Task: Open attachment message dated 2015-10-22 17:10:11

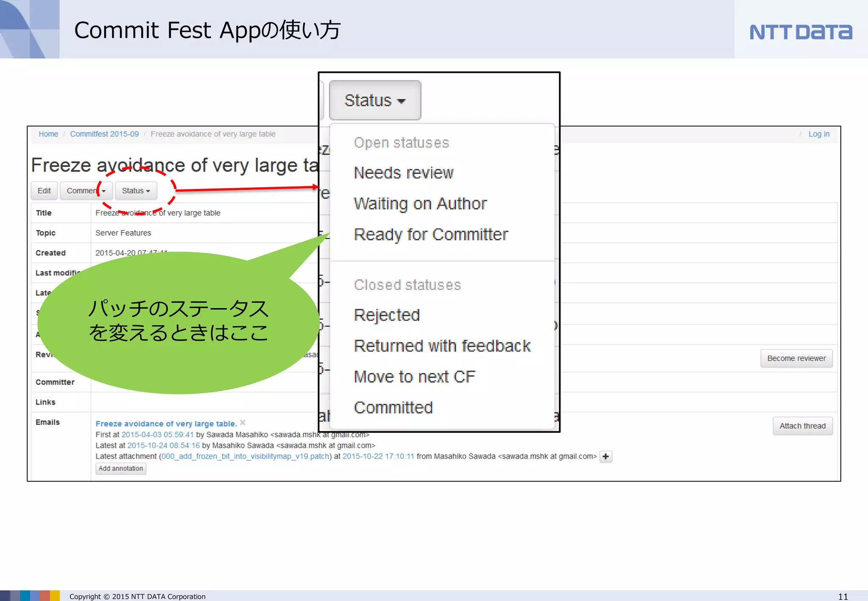Action: [378, 456]
